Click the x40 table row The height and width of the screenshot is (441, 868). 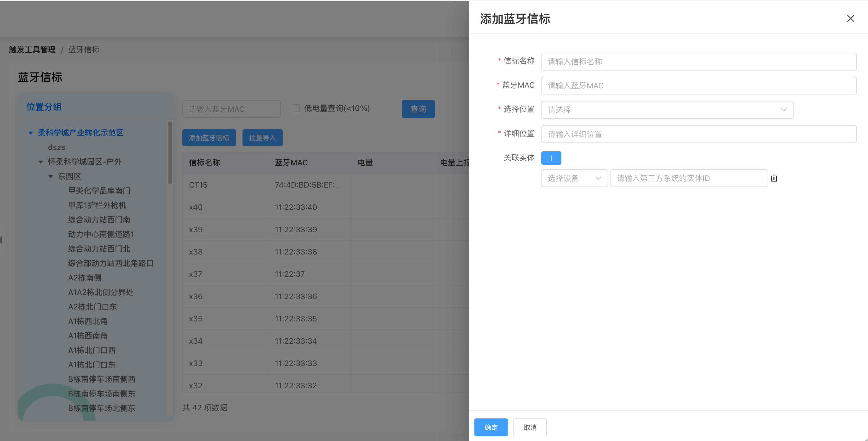coord(326,207)
